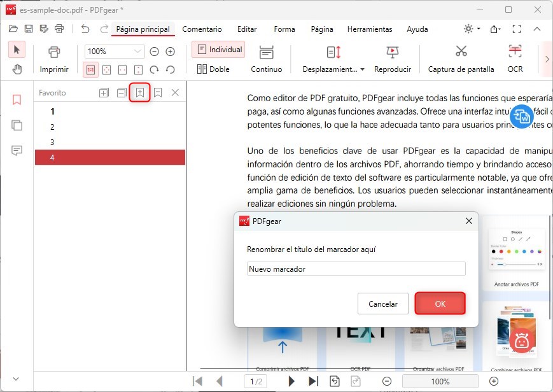The image size is (553, 392).
Task: Switch to Individual page view
Action: [x=218, y=50]
